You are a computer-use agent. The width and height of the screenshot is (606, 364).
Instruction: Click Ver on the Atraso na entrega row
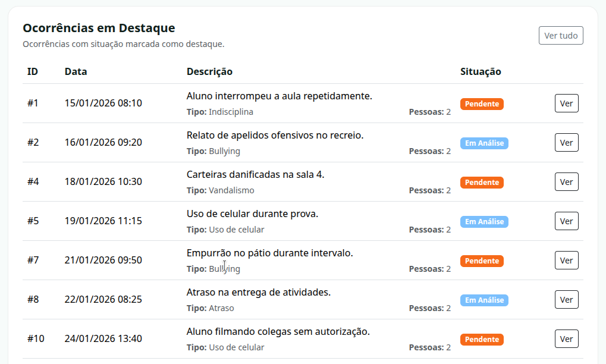[x=566, y=299]
